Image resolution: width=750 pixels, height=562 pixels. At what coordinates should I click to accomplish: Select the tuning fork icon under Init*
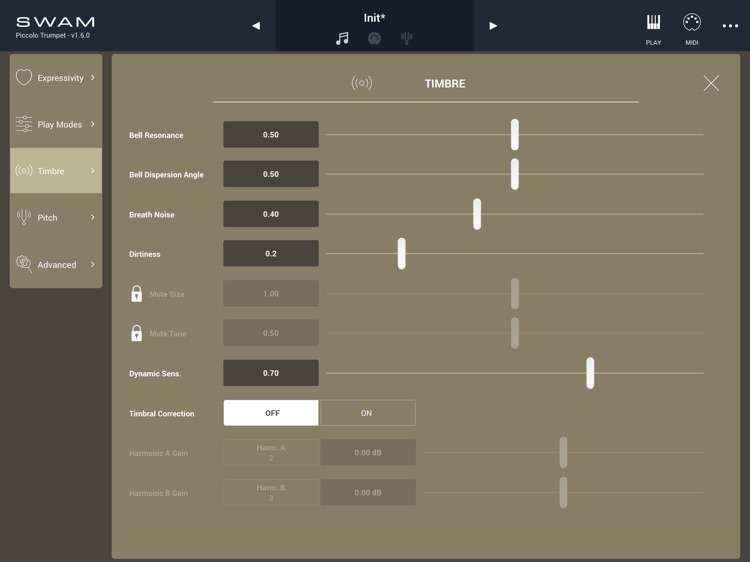pos(407,38)
